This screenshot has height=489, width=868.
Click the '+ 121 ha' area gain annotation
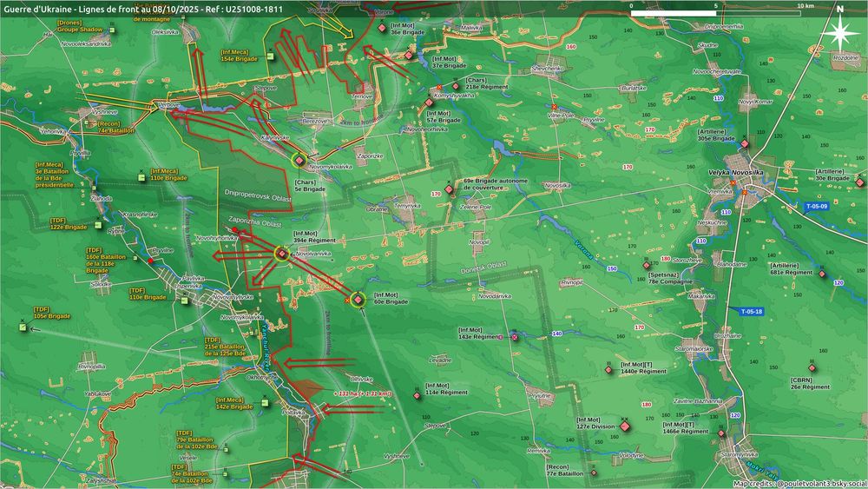pos(363,393)
